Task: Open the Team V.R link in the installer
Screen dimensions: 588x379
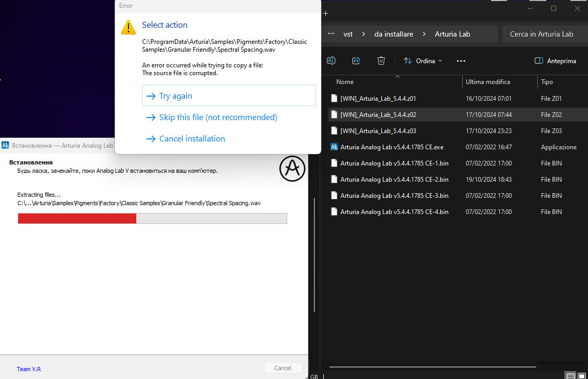Action: [29, 369]
